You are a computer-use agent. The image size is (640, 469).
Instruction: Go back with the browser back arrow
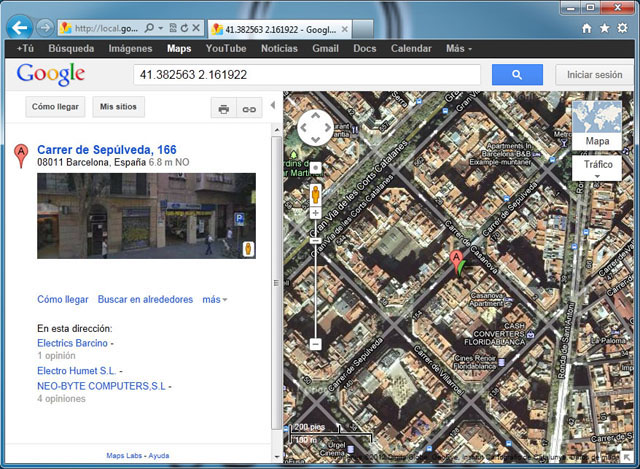pyautogui.click(x=19, y=28)
